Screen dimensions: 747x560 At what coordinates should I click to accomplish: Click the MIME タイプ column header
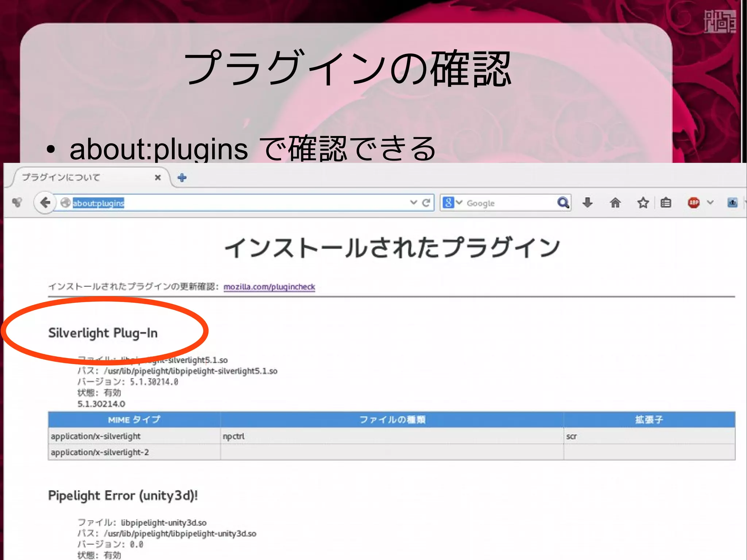pyautogui.click(x=134, y=420)
